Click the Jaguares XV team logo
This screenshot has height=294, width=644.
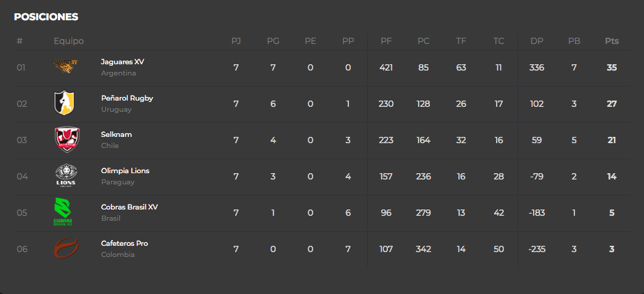[66, 66]
